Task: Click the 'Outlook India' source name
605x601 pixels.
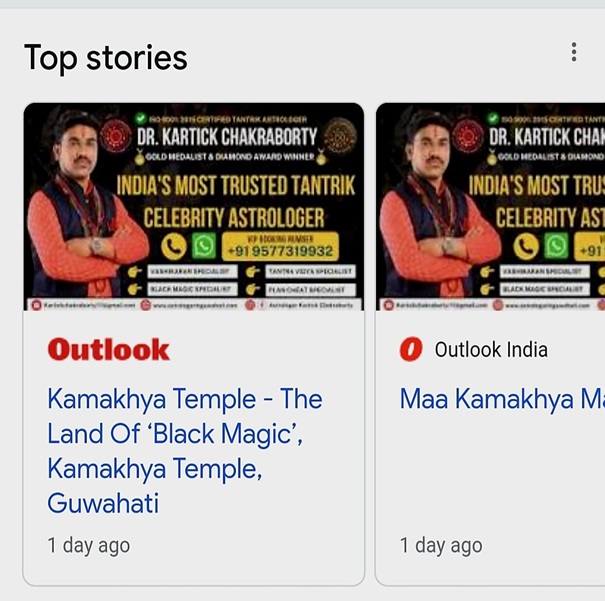Action: click(x=491, y=350)
